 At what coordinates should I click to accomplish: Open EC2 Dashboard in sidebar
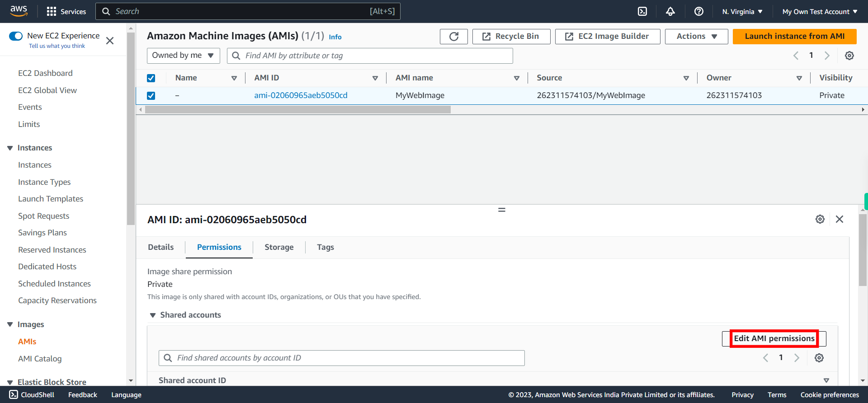point(45,73)
